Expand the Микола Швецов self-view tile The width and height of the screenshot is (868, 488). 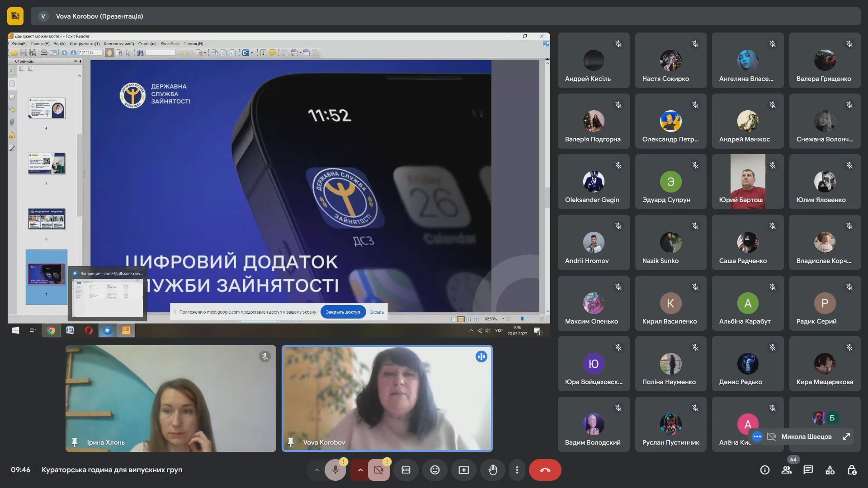click(x=846, y=436)
